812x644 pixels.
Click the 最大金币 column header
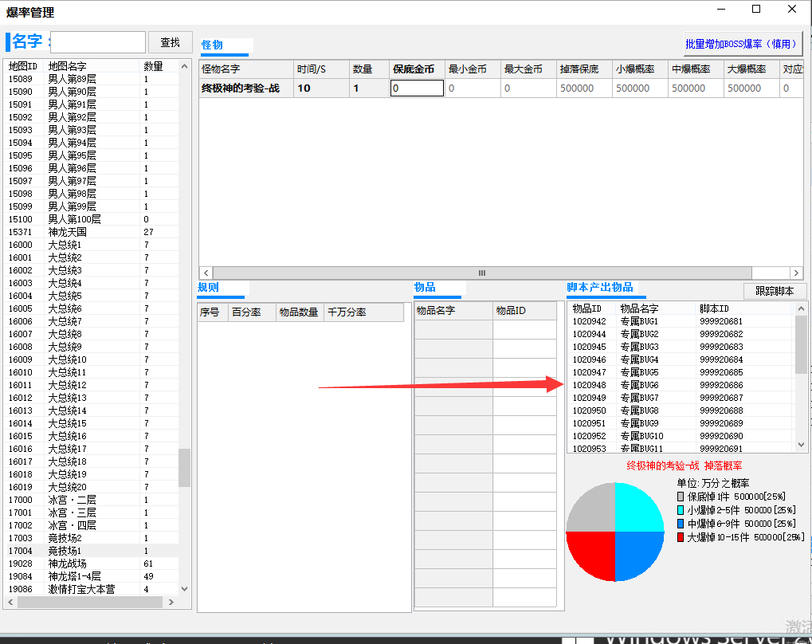[528, 69]
